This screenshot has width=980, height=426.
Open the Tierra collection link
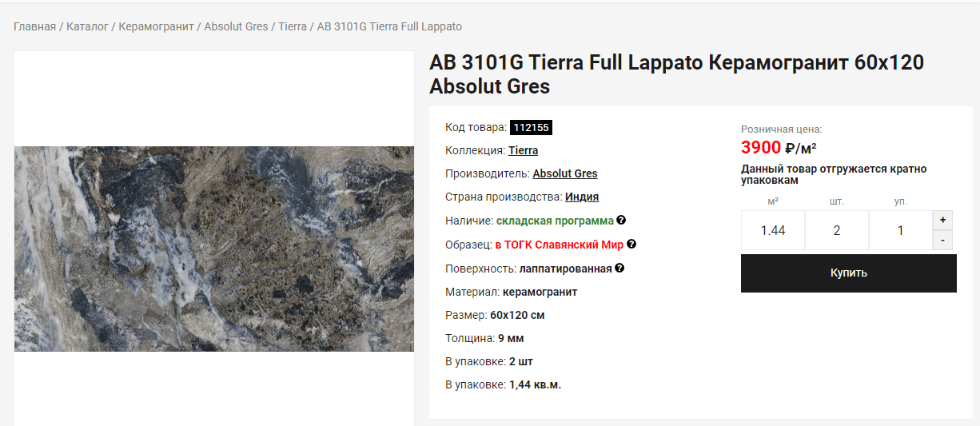(x=523, y=150)
